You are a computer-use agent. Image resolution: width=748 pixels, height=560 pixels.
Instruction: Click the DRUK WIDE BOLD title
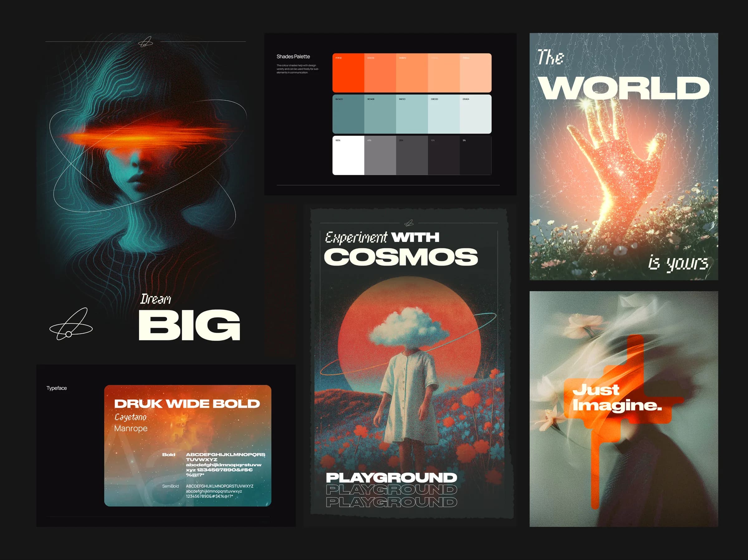point(187,404)
